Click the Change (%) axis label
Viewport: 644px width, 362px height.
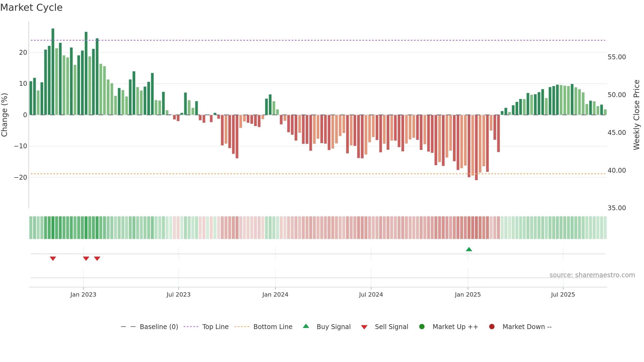click(x=4, y=115)
